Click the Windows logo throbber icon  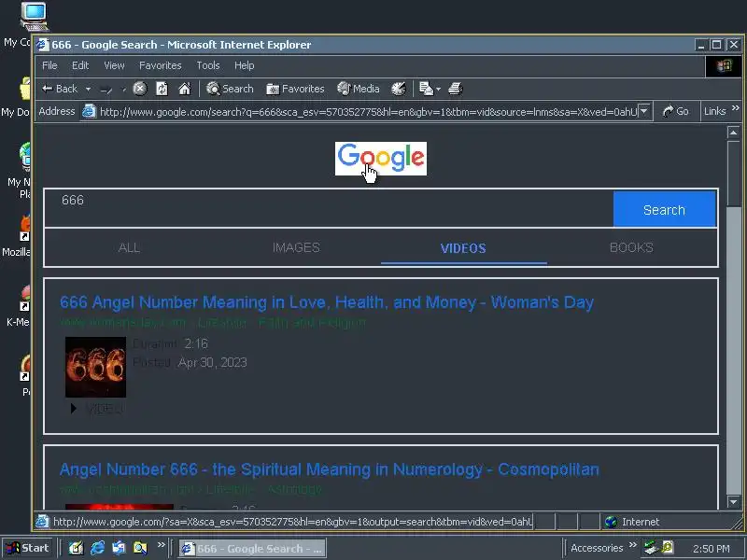click(723, 65)
